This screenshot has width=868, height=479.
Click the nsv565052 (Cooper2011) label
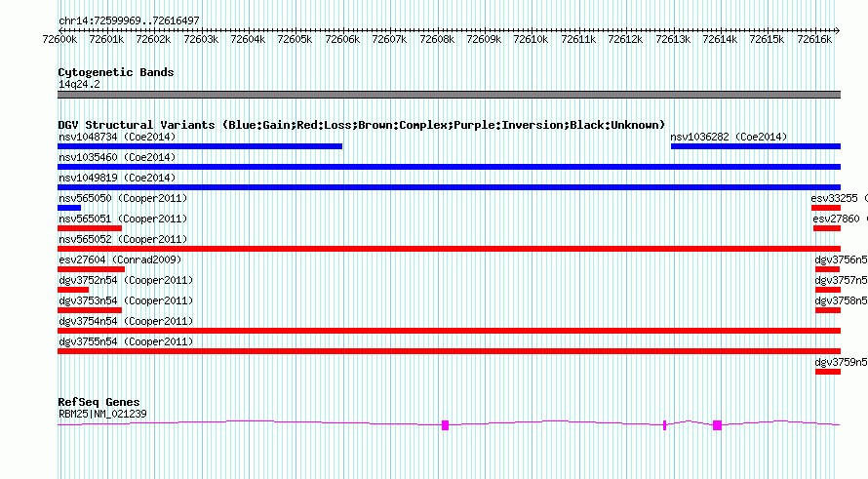123,239
